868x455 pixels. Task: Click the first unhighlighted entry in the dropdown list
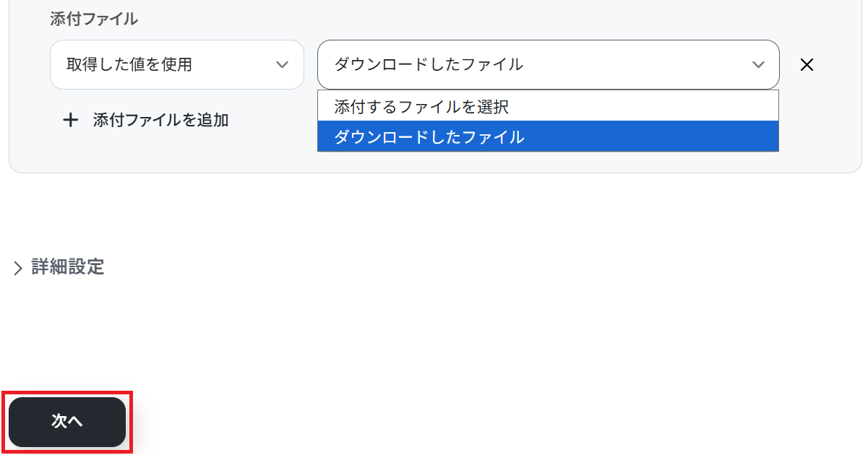point(421,107)
